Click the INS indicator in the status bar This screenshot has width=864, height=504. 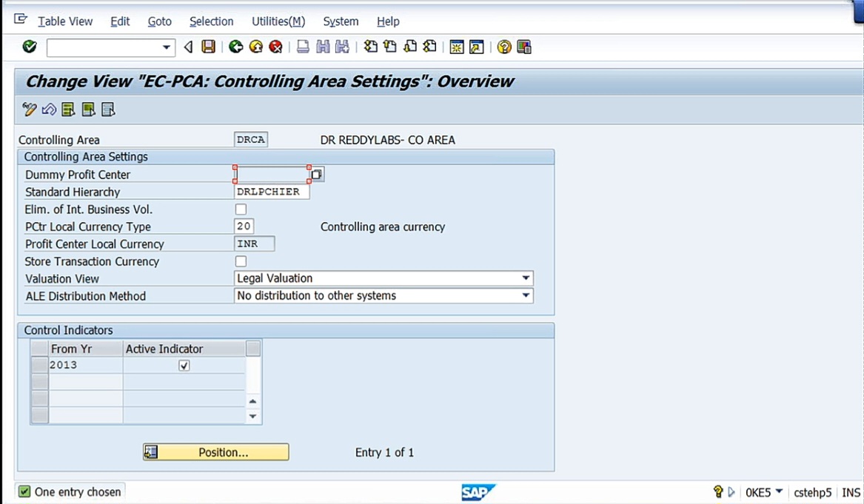tap(851, 492)
